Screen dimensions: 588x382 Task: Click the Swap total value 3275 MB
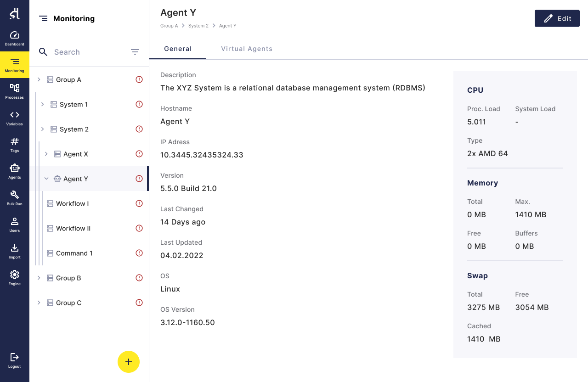click(483, 307)
